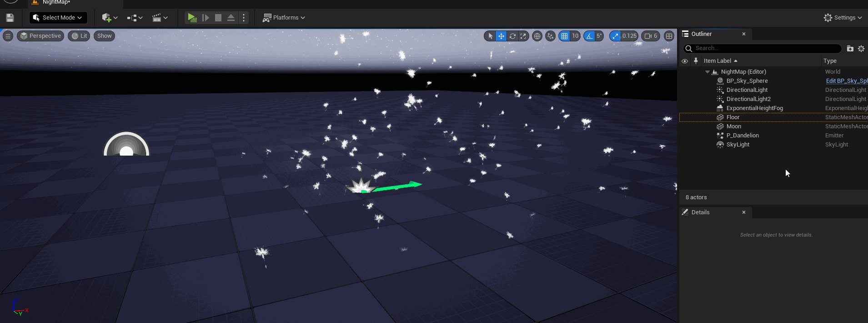Toggle scale snapping
868x323 pixels.
[615, 36]
